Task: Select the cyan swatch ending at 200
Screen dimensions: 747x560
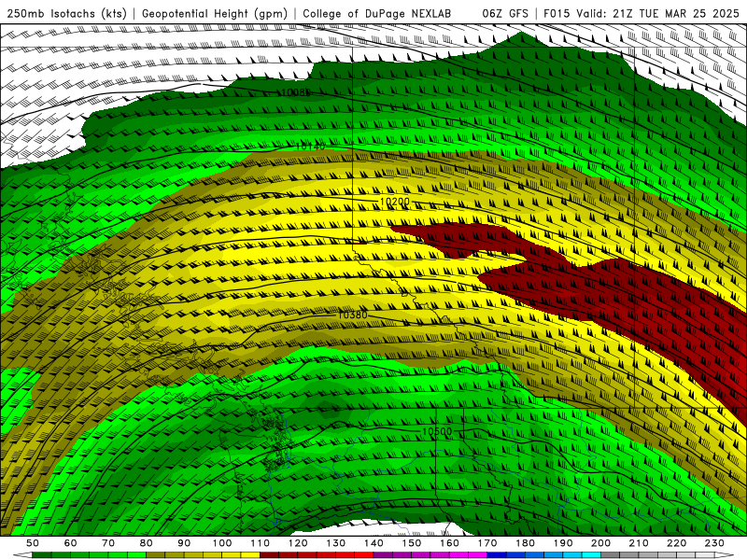Action: coord(591,555)
